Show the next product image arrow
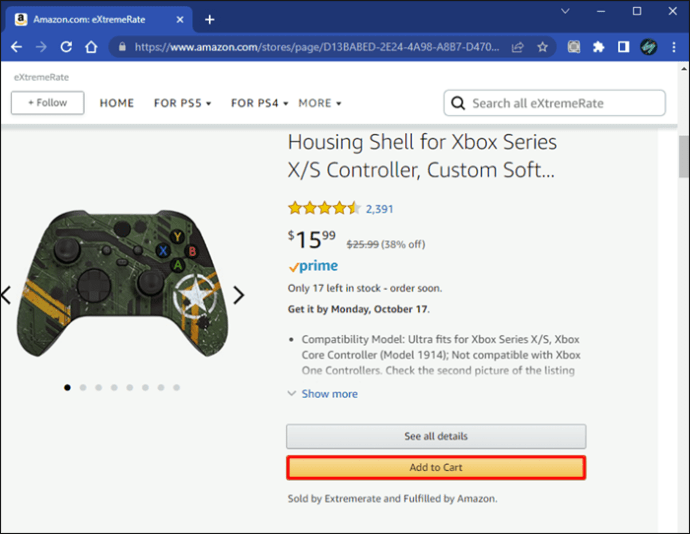Image resolution: width=690 pixels, height=534 pixels. click(x=239, y=295)
